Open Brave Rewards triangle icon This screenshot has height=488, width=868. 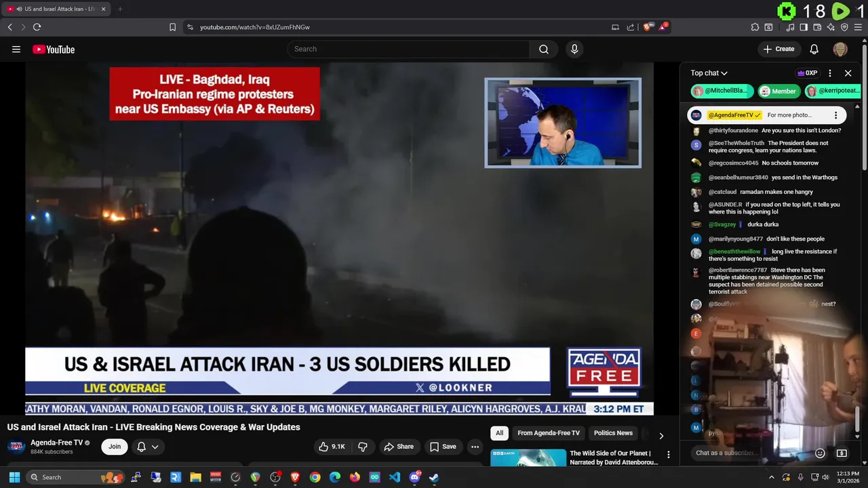coord(663,27)
